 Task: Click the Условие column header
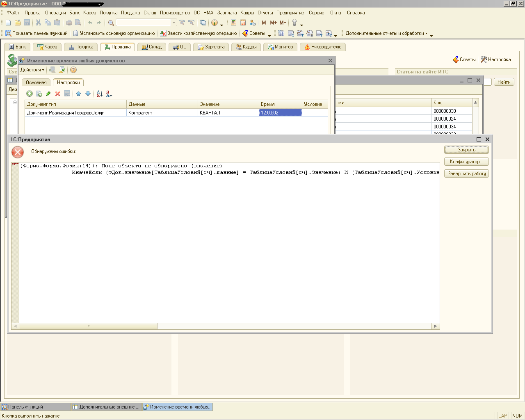pyautogui.click(x=315, y=104)
